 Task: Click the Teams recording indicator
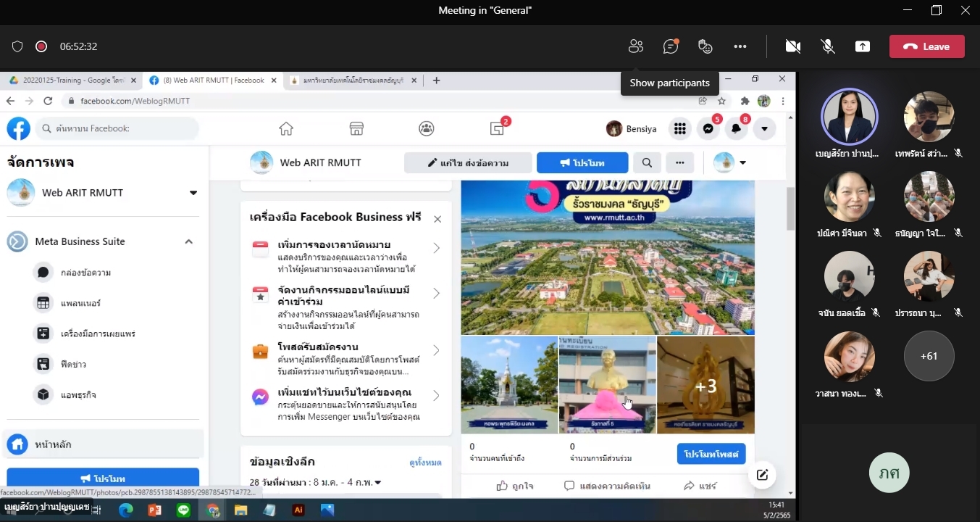(x=41, y=46)
